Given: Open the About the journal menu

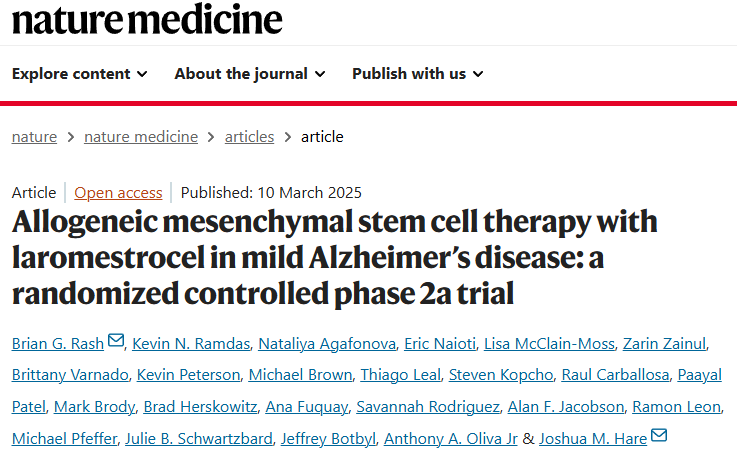Looking at the screenshot, I should (249, 74).
